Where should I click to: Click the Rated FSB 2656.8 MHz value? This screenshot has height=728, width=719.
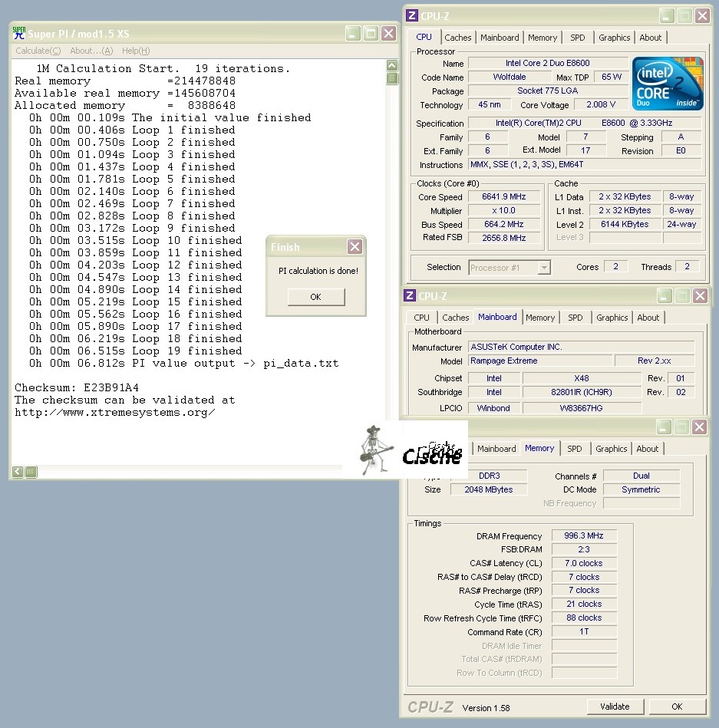tap(504, 238)
